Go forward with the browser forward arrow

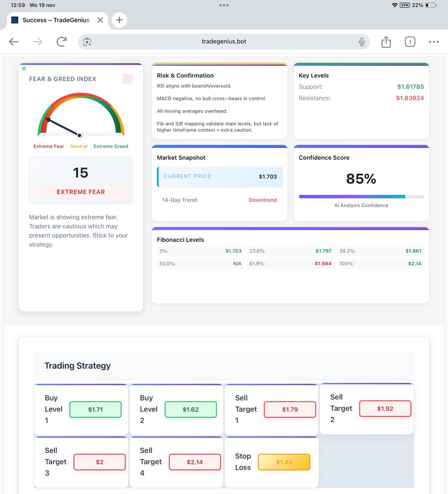[x=37, y=42]
